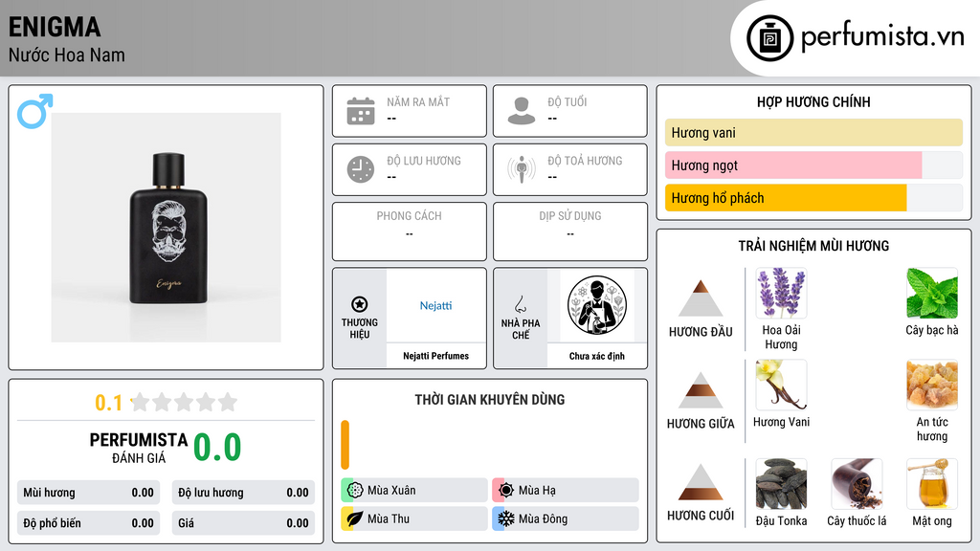The image size is (980, 551).
Task: Click the Độ phổ biến score box
Action: [x=88, y=523]
